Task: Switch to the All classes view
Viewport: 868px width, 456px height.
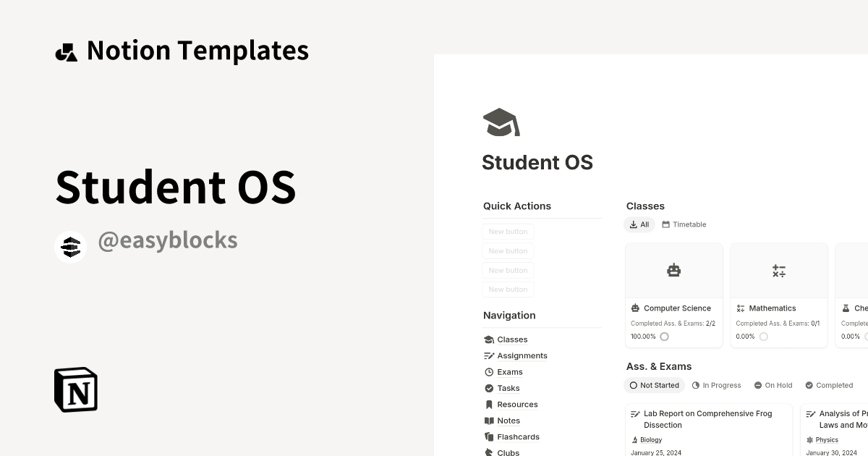Action: point(639,224)
